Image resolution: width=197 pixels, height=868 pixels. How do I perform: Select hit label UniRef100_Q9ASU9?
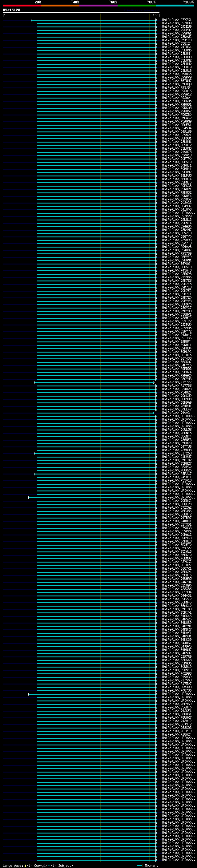(177, 396)
